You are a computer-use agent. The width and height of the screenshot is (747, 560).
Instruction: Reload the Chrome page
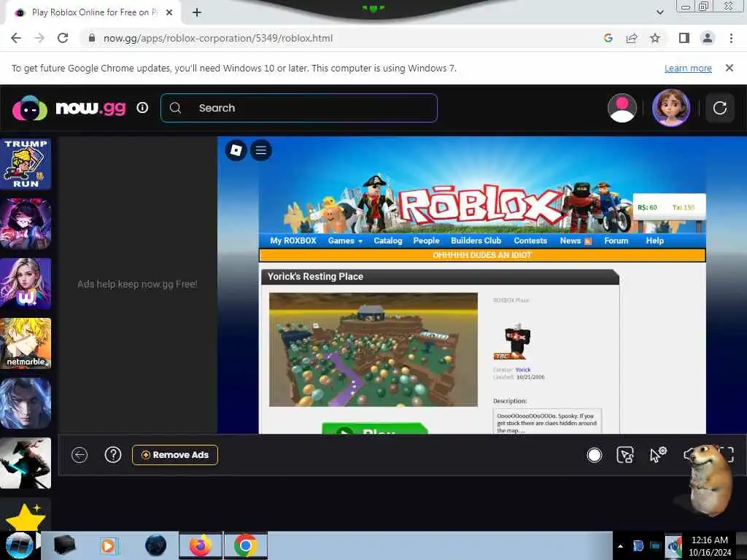tap(63, 38)
